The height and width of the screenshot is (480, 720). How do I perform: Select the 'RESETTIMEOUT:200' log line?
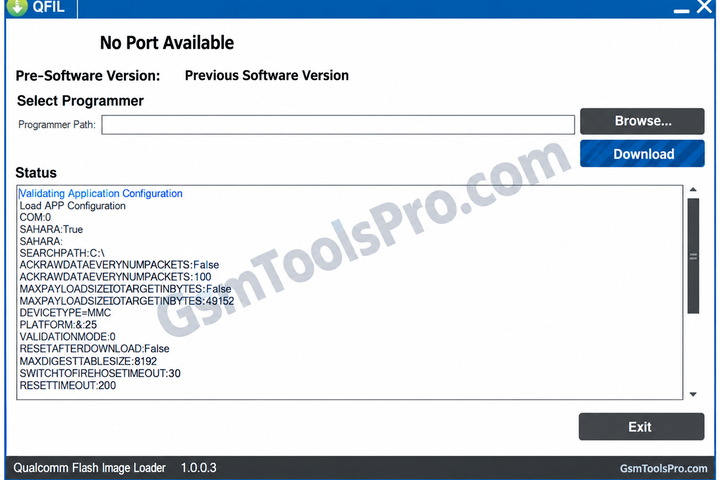coord(68,385)
